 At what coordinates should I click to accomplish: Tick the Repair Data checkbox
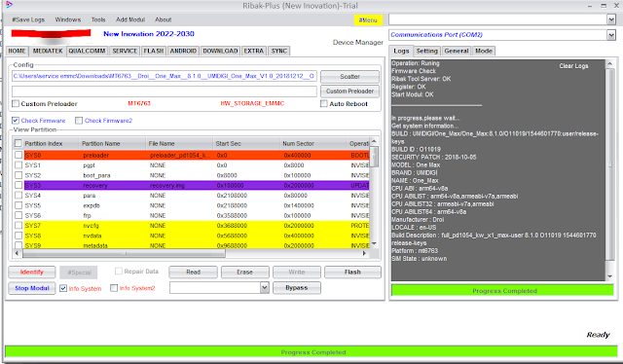[119, 272]
